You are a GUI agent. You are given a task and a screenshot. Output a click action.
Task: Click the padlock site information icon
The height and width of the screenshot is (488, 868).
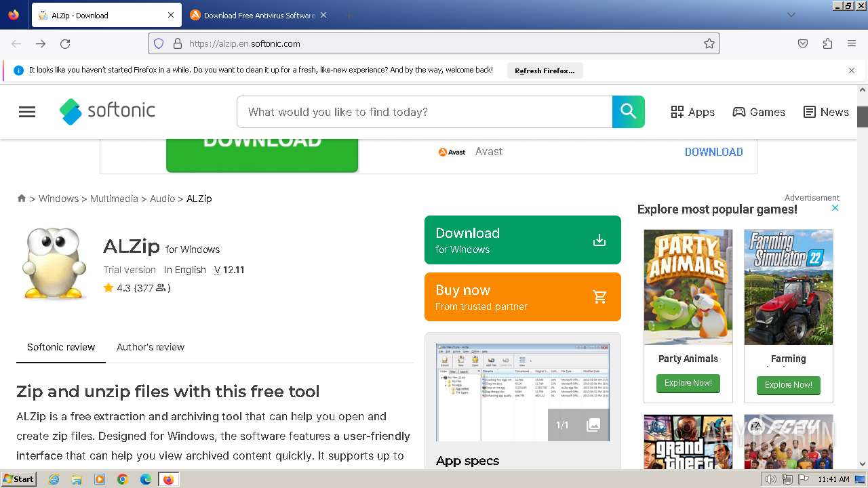(178, 43)
